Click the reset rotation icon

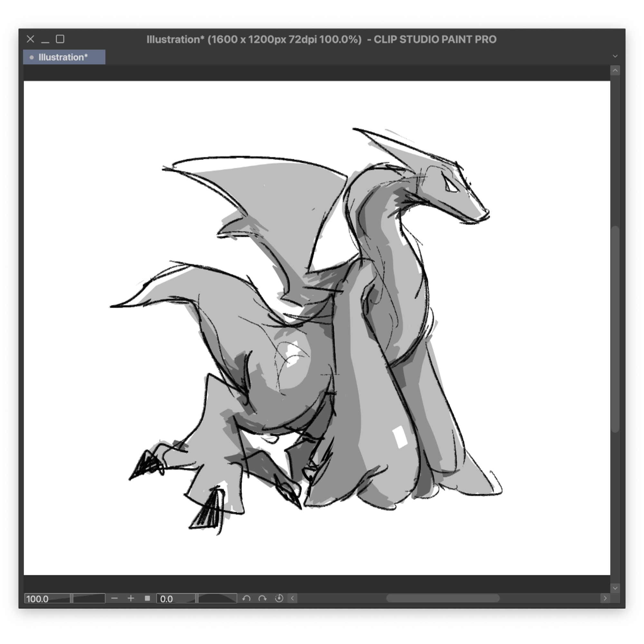[279, 598]
